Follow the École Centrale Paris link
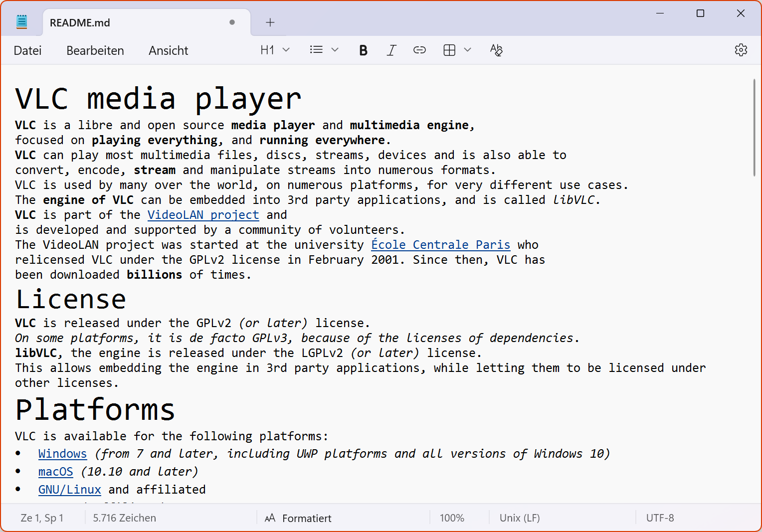The height and width of the screenshot is (532, 762). click(x=441, y=245)
